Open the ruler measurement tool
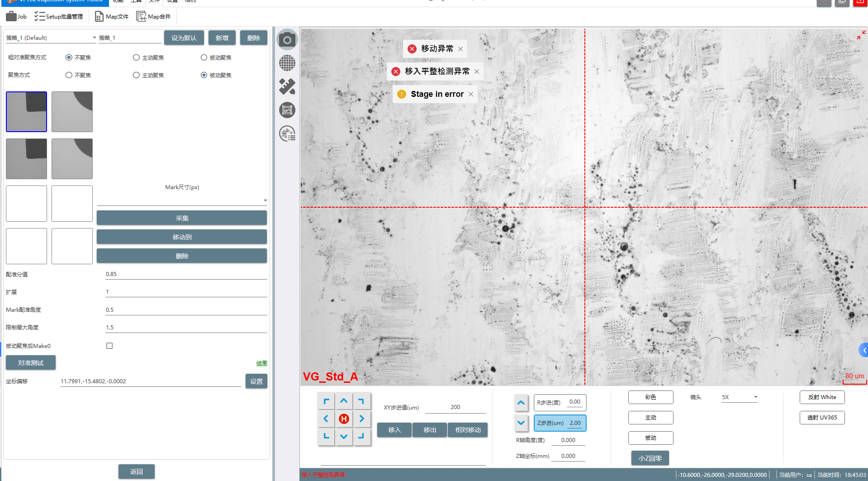The image size is (868, 481). [x=287, y=86]
